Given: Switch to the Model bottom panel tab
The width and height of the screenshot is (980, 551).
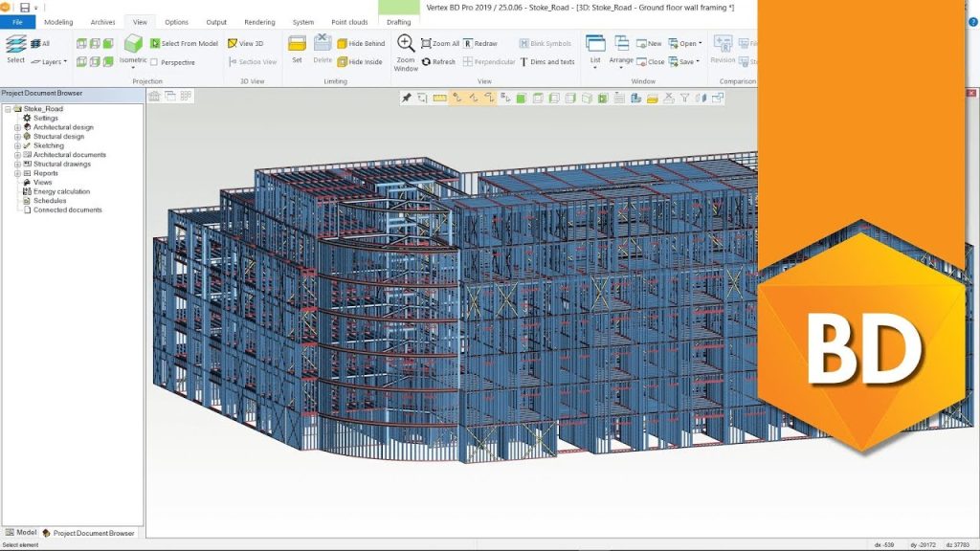Looking at the screenshot, I should pyautogui.click(x=21, y=533).
